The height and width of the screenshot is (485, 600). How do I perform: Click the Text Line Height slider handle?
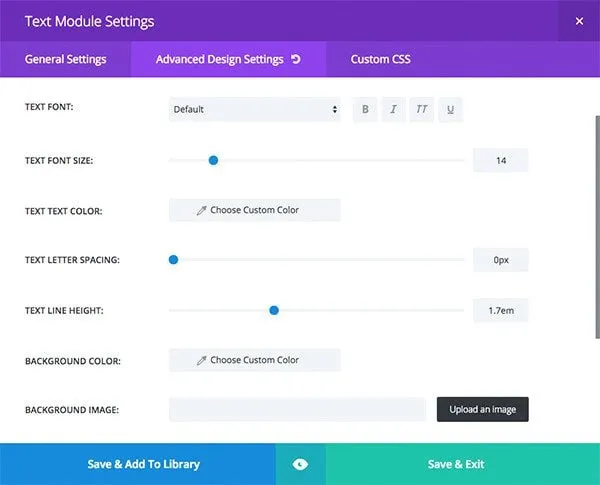[274, 310]
